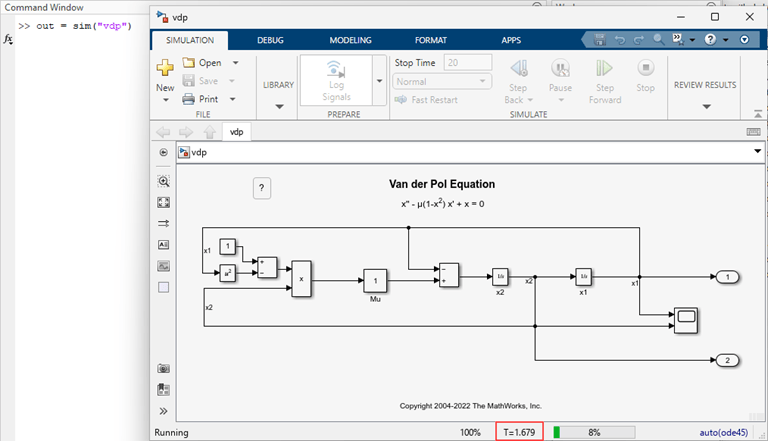Screen dimensions: 768x441
Task: Switch to the MODELING tab
Action: coord(350,40)
